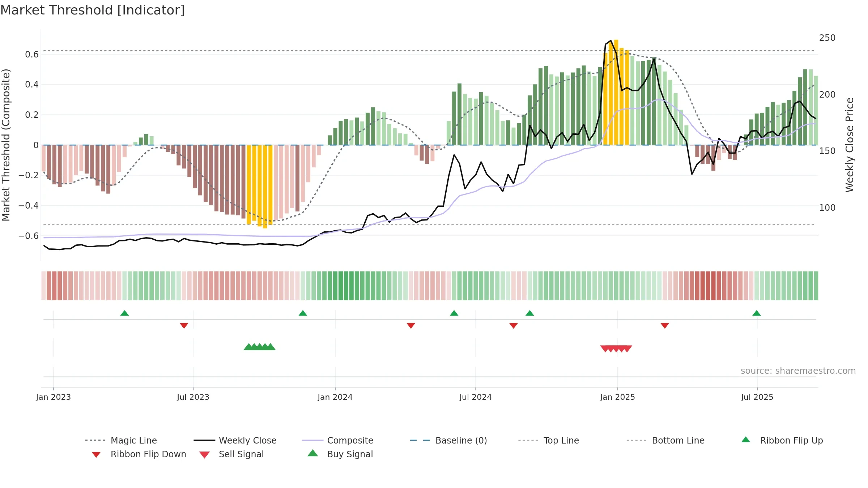868x488 pixels.
Task: Click ribbon flip down marker near Aug 2024
Action: pyautogui.click(x=514, y=326)
